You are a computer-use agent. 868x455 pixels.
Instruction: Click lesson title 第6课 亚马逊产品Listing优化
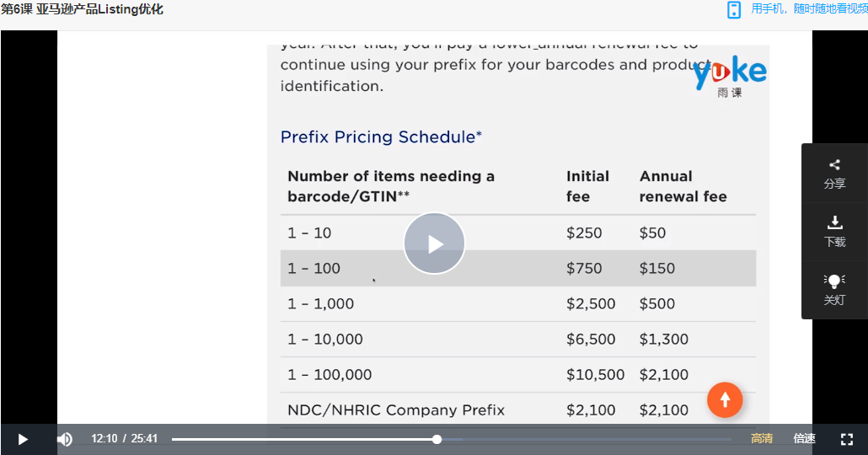[x=82, y=9]
